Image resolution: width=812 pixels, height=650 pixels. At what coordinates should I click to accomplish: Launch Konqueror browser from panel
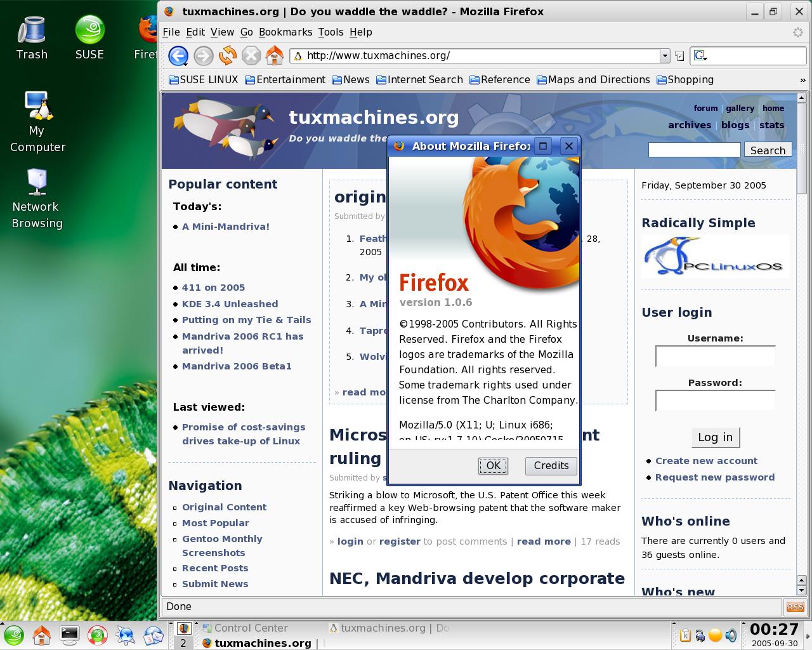click(x=126, y=635)
